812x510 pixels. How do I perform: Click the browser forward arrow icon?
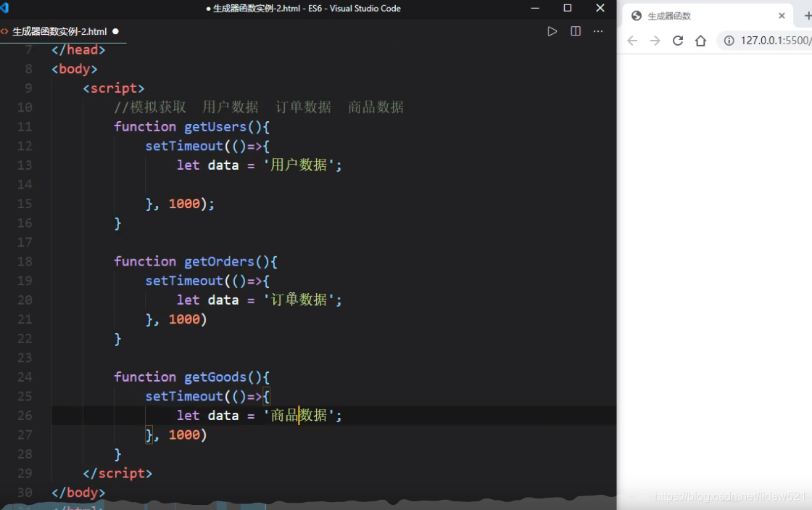click(x=655, y=41)
